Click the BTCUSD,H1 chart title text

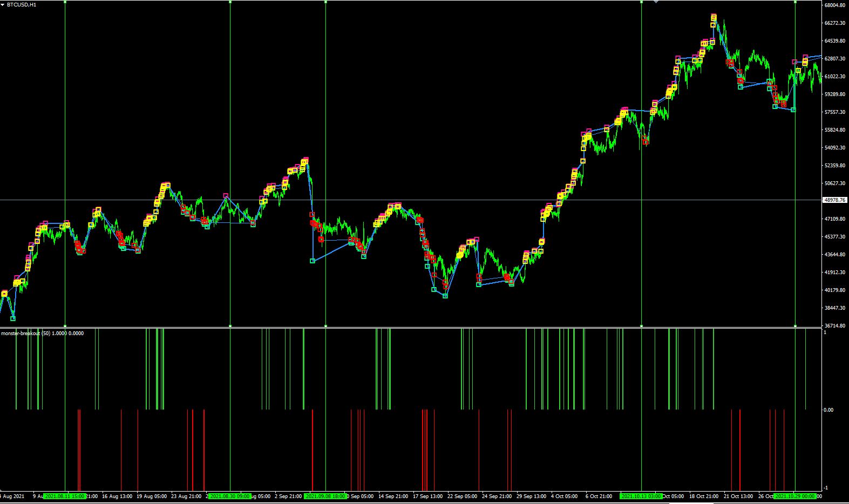(22, 4)
